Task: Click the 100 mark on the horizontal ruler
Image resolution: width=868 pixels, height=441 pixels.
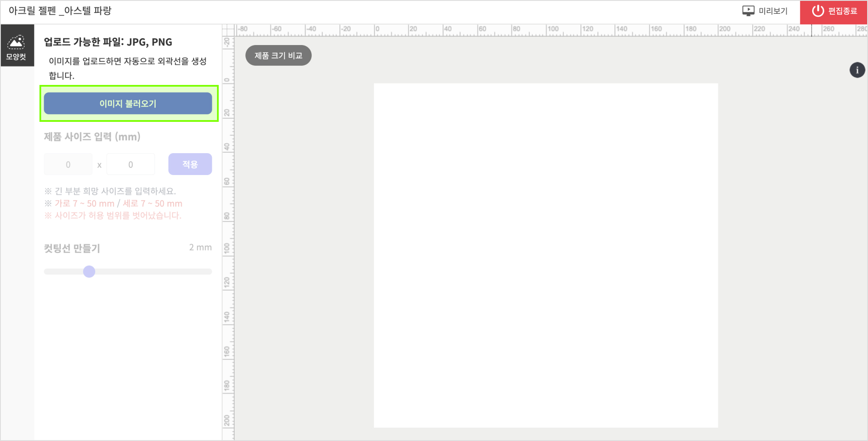Action: coord(552,30)
